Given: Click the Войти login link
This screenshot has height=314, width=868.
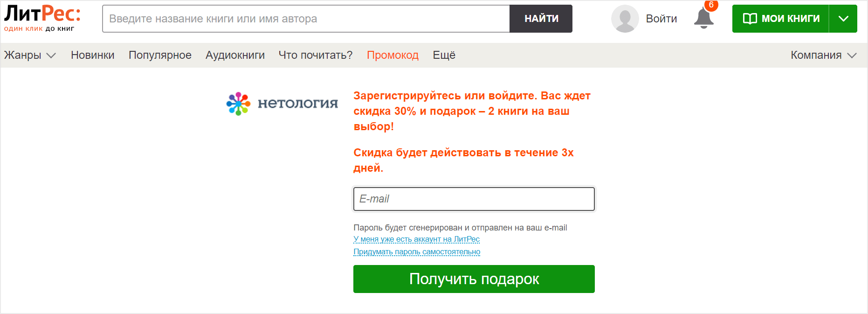Looking at the screenshot, I should 661,19.
